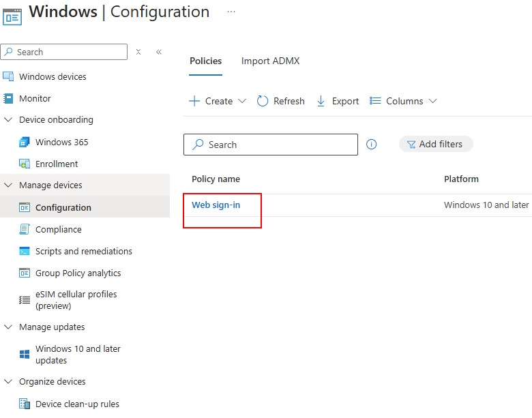Switch to the Import ADMX tab
The image size is (532, 418).
pos(270,61)
